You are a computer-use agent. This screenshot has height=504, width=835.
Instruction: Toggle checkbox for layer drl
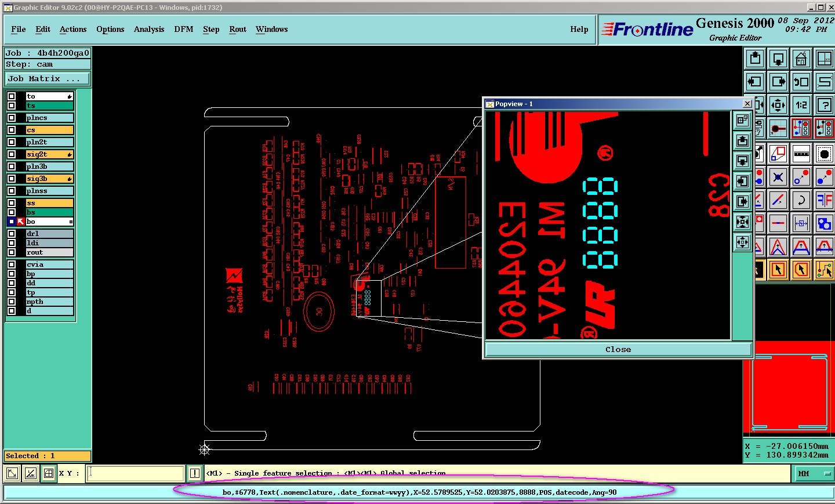pos(12,234)
